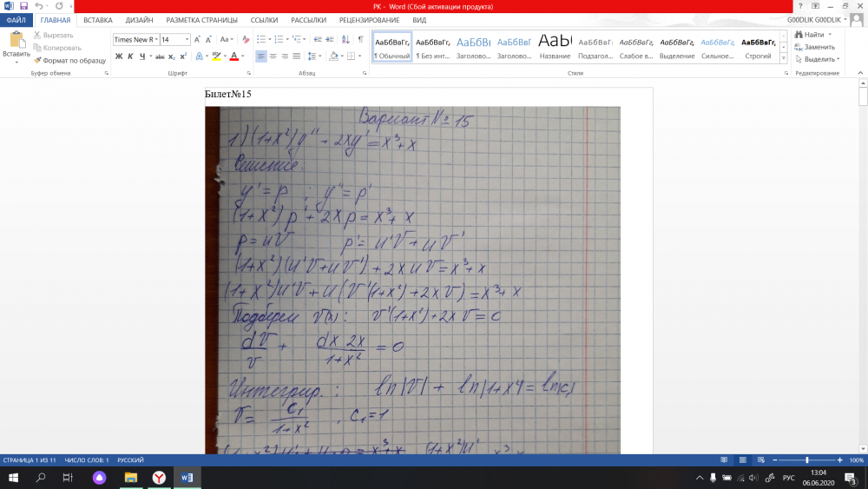Undo the last action
This screenshot has height=489, width=868.
coord(39,6)
